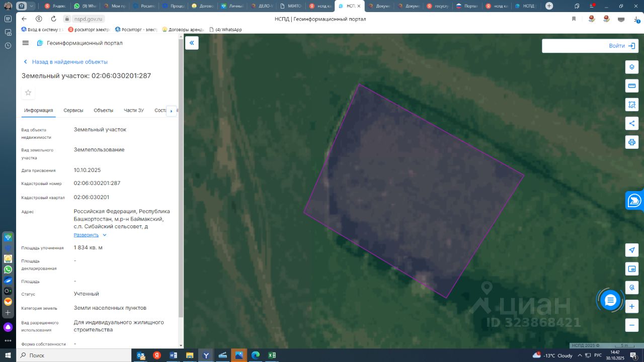Open the 'Вход в систему' bookmark
This screenshot has width=644, height=362.
[41, 30]
